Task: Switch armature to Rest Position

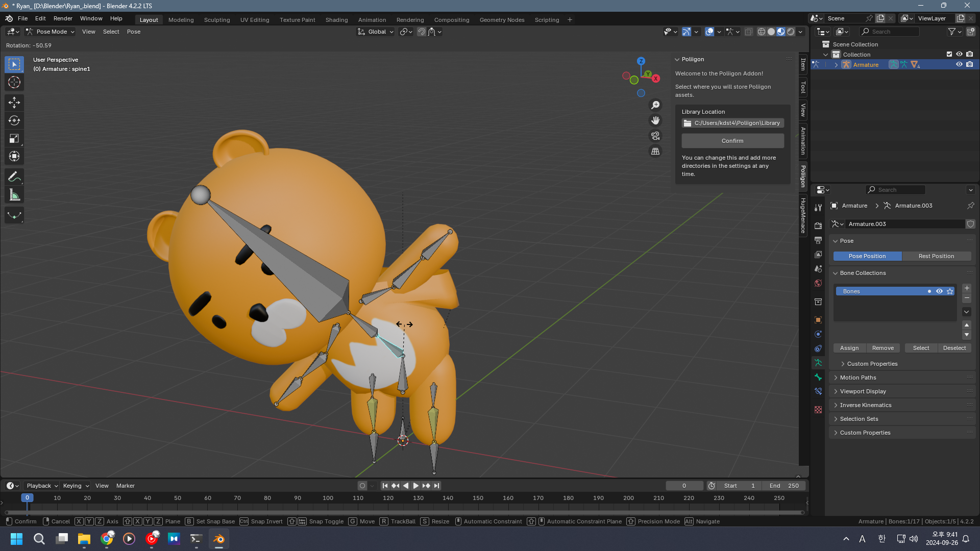Action: [936, 256]
